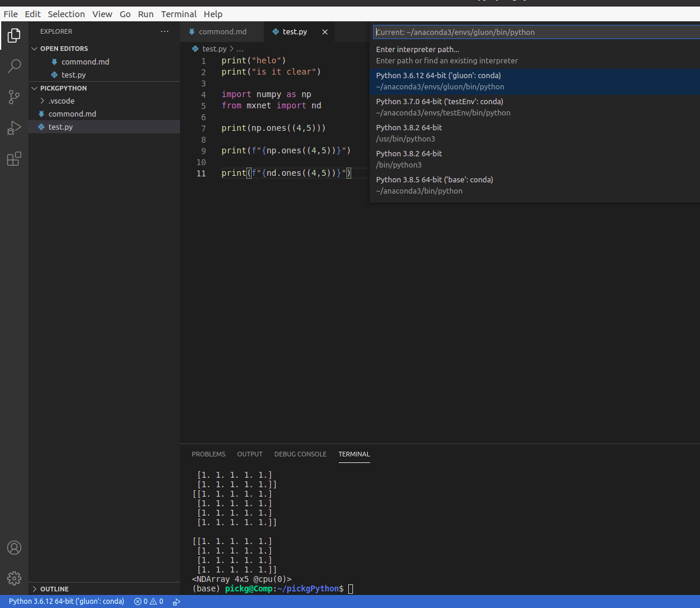Switch to the commond.md editor tab
This screenshot has width=700, height=608.
[222, 32]
